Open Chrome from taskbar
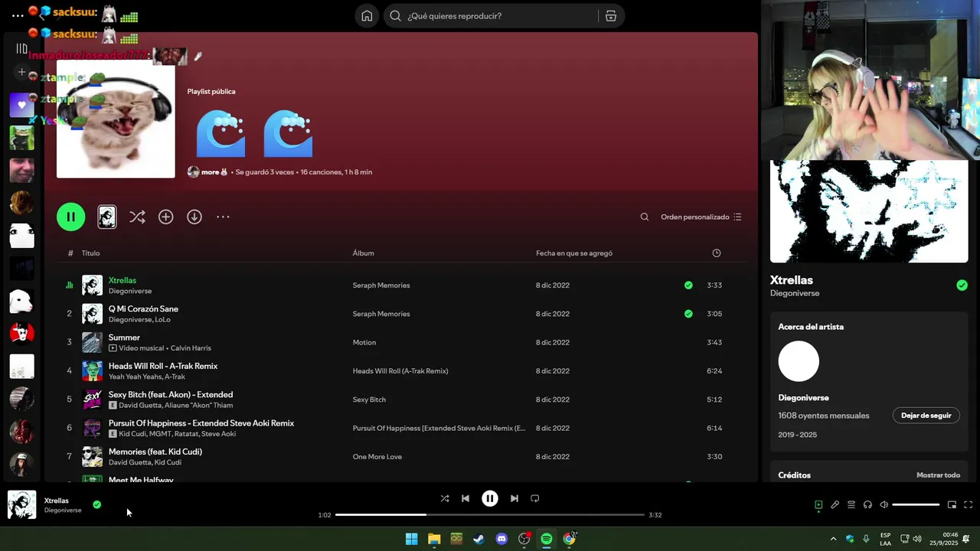The image size is (980, 551). click(569, 539)
